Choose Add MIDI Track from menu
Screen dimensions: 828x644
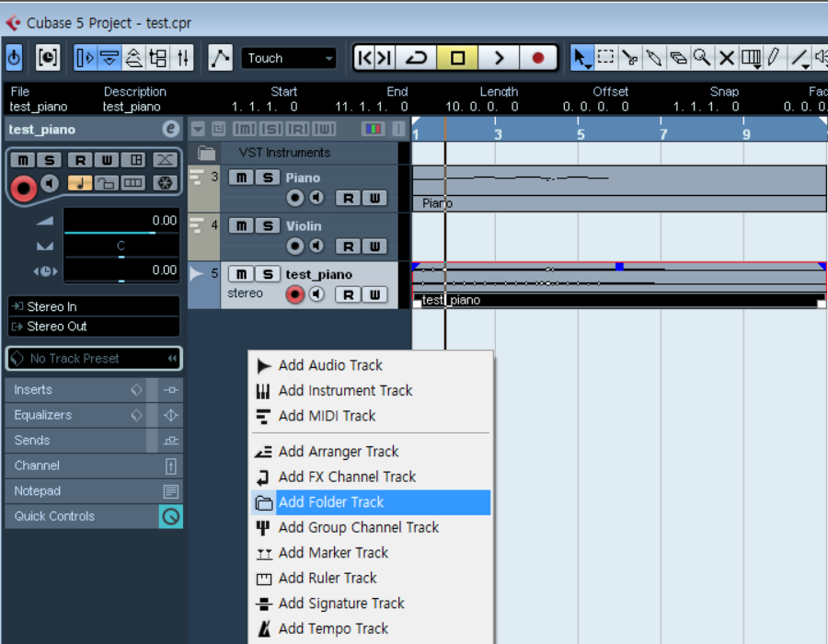coord(371,416)
